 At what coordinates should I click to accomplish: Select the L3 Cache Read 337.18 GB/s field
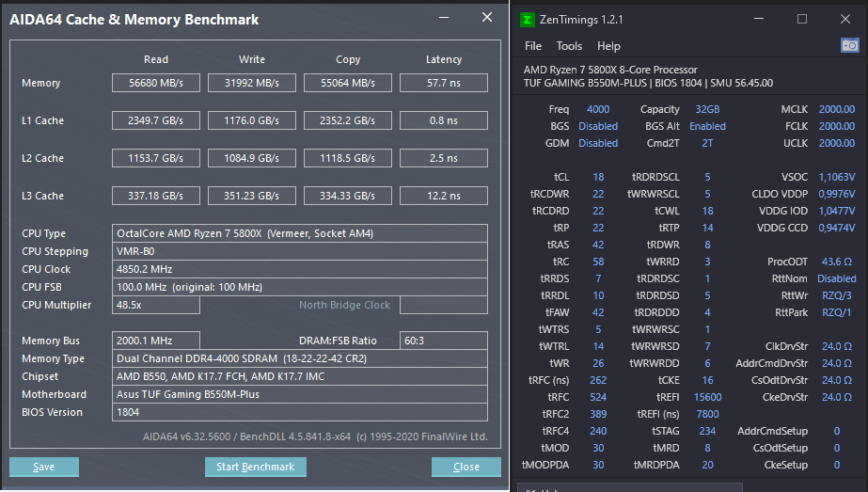coord(156,196)
